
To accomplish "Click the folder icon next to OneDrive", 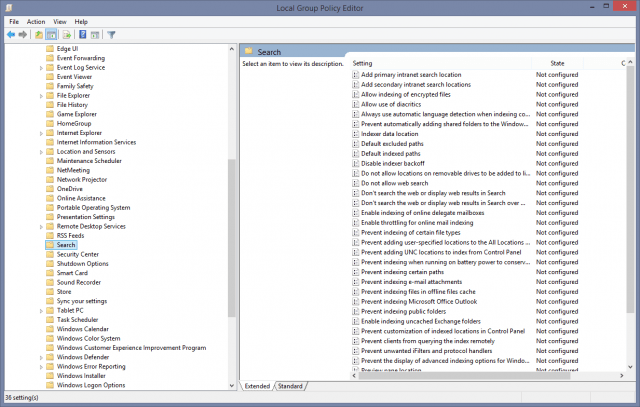I will pos(50,189).
